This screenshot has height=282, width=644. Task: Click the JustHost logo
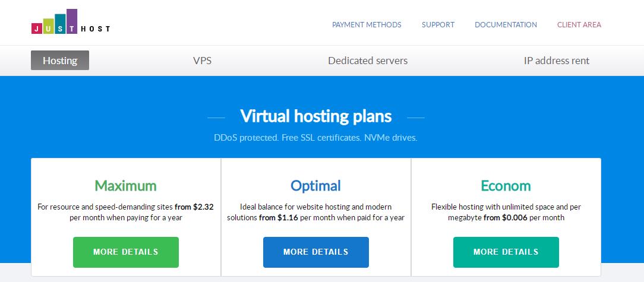70,23
